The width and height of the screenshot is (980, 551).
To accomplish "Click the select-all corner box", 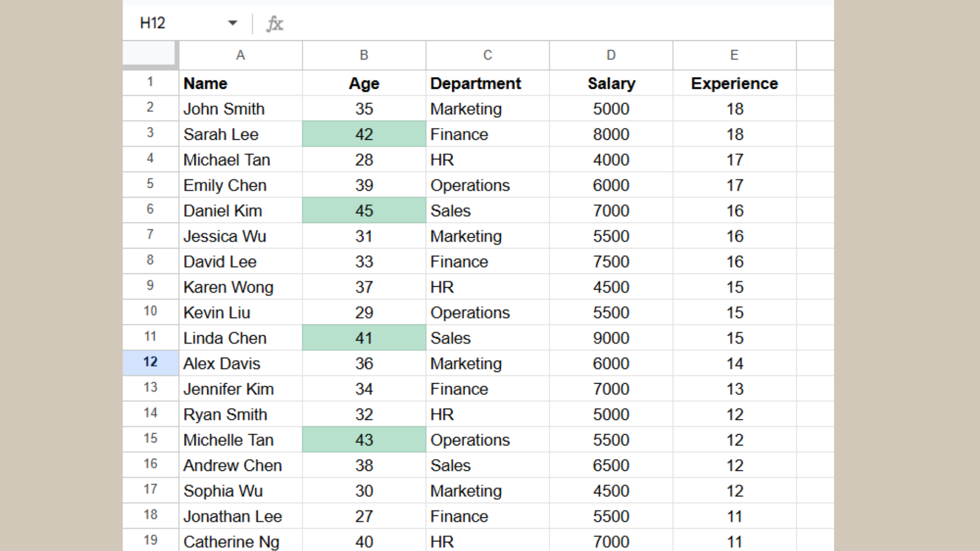I will 150,55.
